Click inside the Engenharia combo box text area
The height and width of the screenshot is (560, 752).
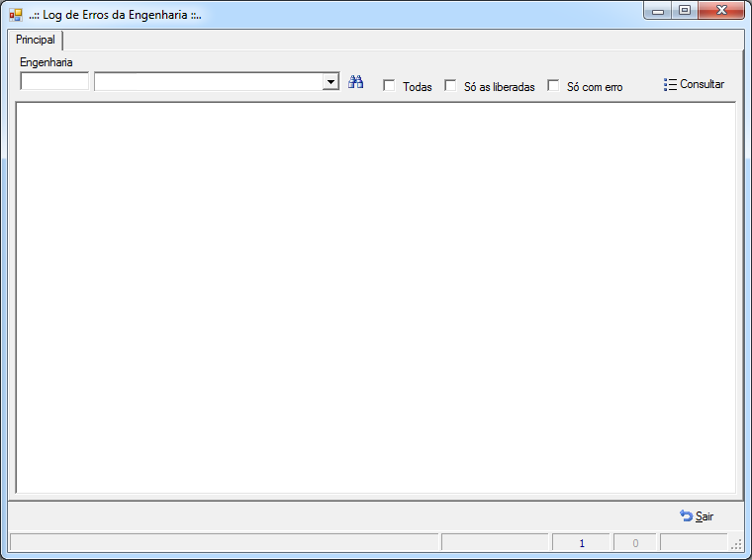pos(209,81)
